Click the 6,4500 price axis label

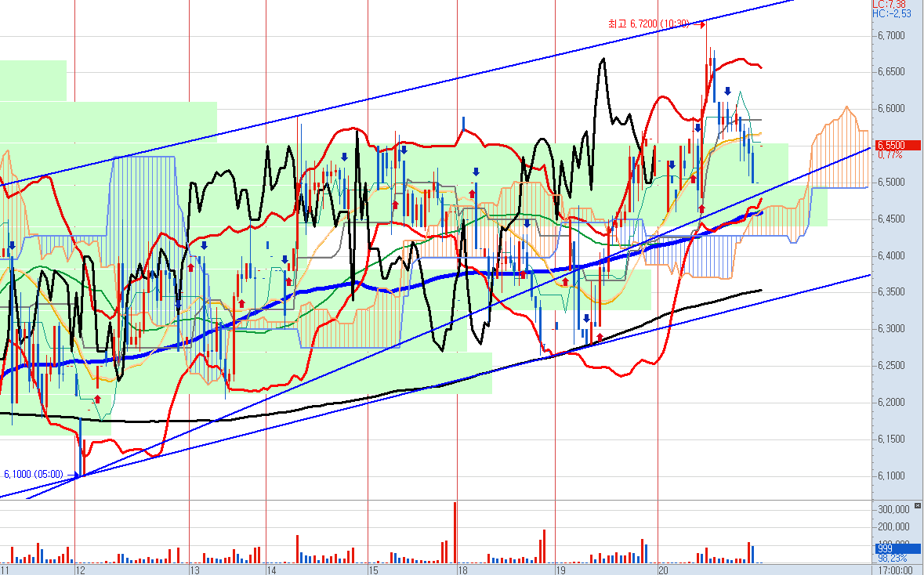(x=891, y=219)
